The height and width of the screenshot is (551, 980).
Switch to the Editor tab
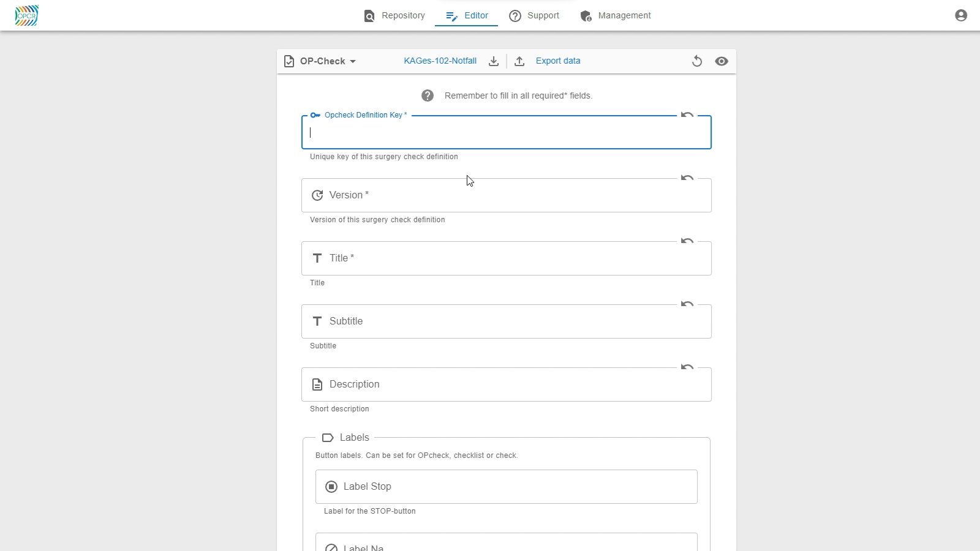tap(467, 15)
